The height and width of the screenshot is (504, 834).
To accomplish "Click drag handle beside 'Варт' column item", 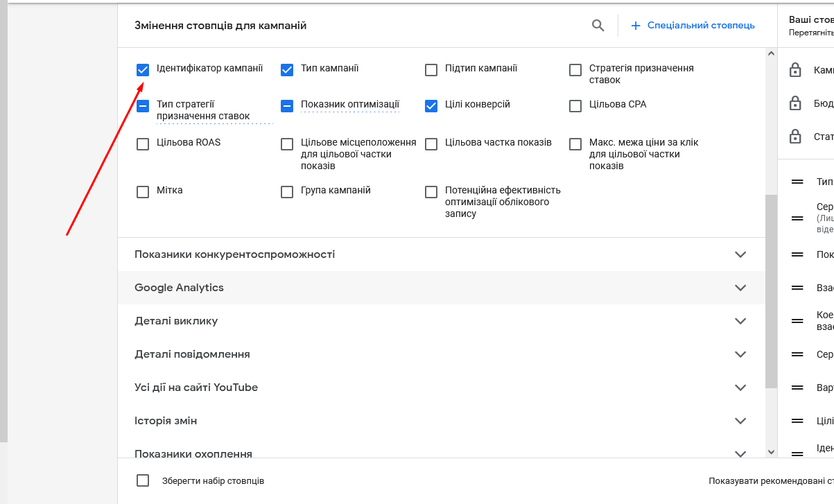I will coord(797,388).
